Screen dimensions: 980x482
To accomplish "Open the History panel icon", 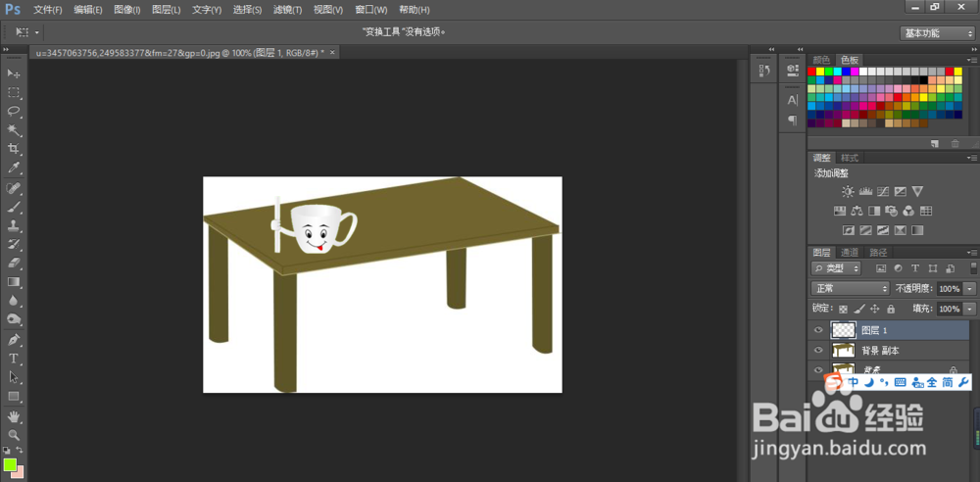I will (x=763, y=70).
